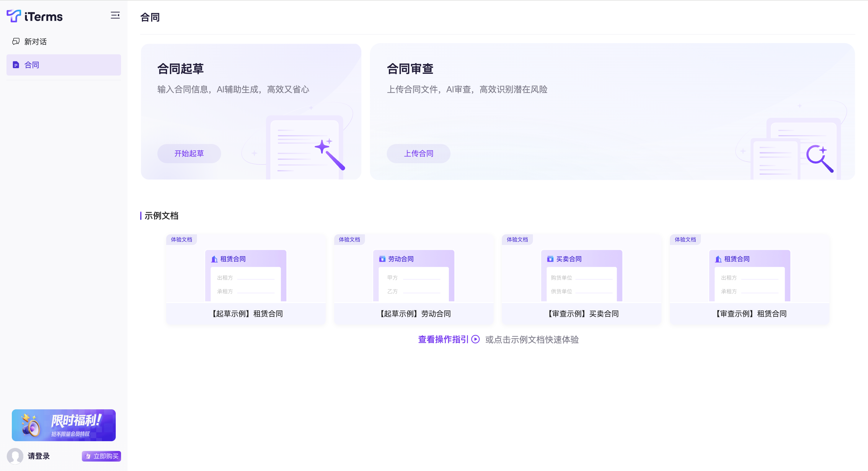Click the 查看操作指引 link
Viewport: 868px width, 471px height.
click(443, 339)
